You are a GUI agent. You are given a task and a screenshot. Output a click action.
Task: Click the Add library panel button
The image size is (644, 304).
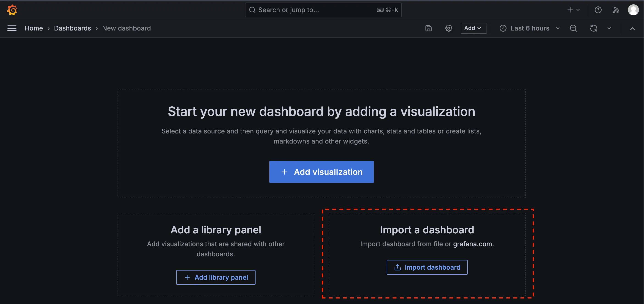coord(215,277)
